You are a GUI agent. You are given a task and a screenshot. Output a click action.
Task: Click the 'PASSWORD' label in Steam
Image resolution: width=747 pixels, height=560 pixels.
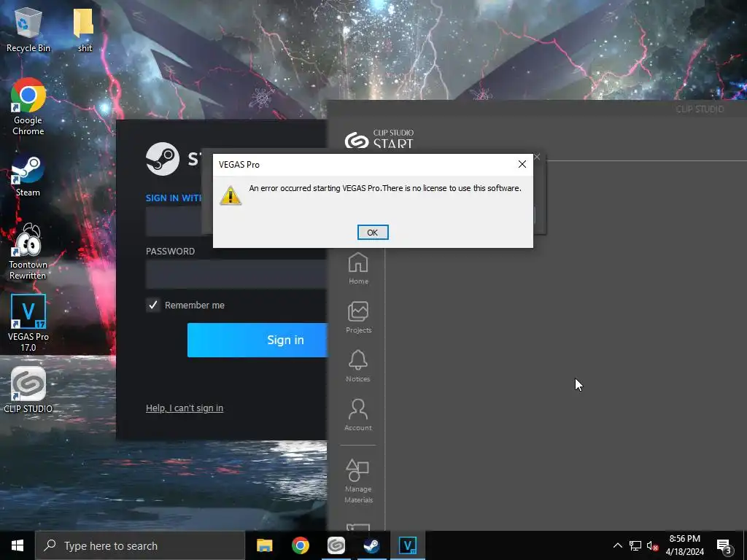170,252
